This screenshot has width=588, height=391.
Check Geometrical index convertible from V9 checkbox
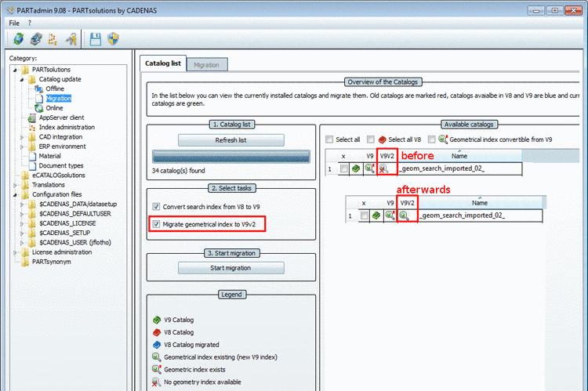[432, 139]
